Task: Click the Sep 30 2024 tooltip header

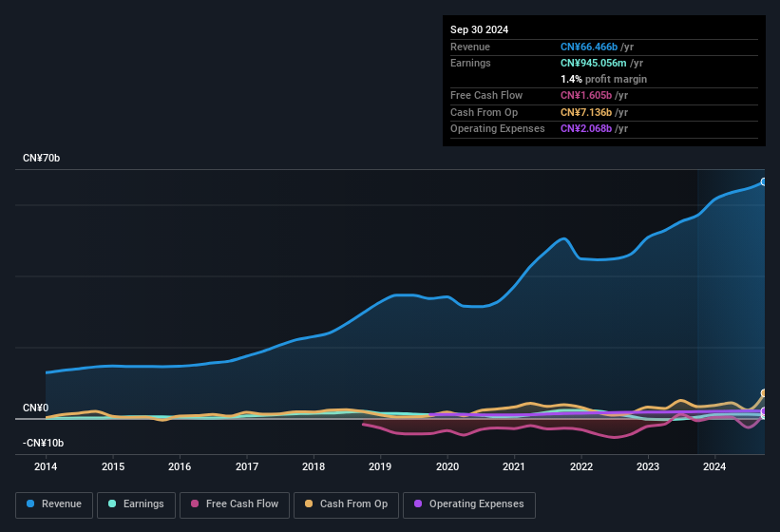Action: pos(479,29)
